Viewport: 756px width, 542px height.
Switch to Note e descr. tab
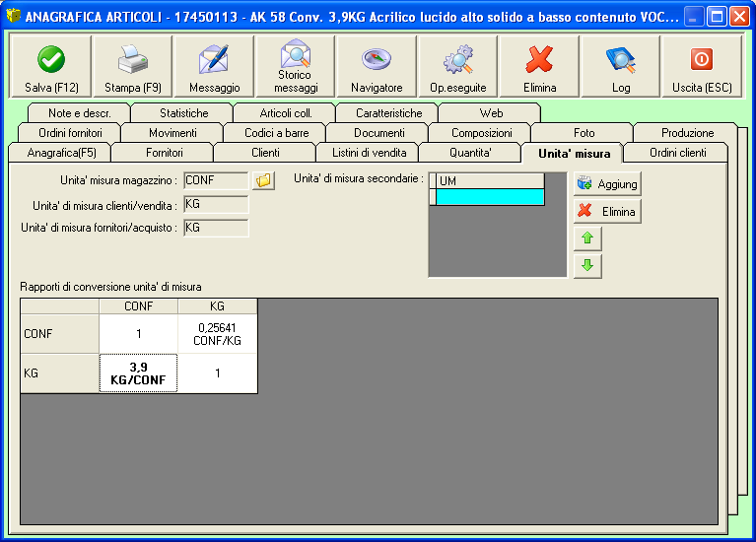click(80, 113)
